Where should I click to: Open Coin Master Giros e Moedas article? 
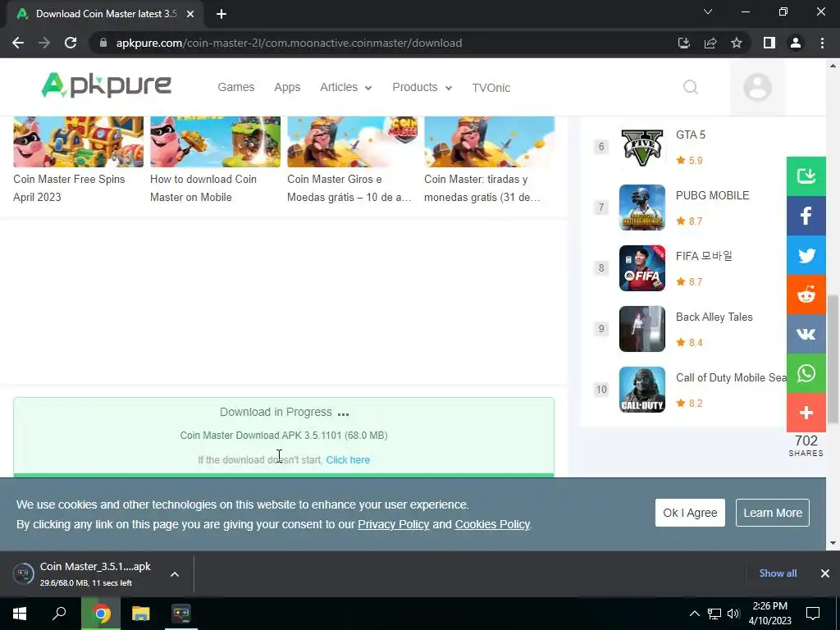[352, 161]
